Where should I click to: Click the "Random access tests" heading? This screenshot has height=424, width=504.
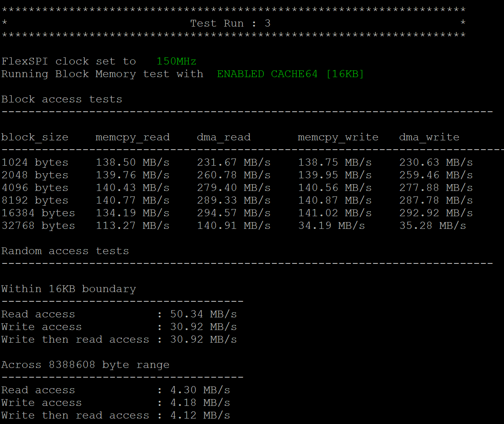coord(65,251)
